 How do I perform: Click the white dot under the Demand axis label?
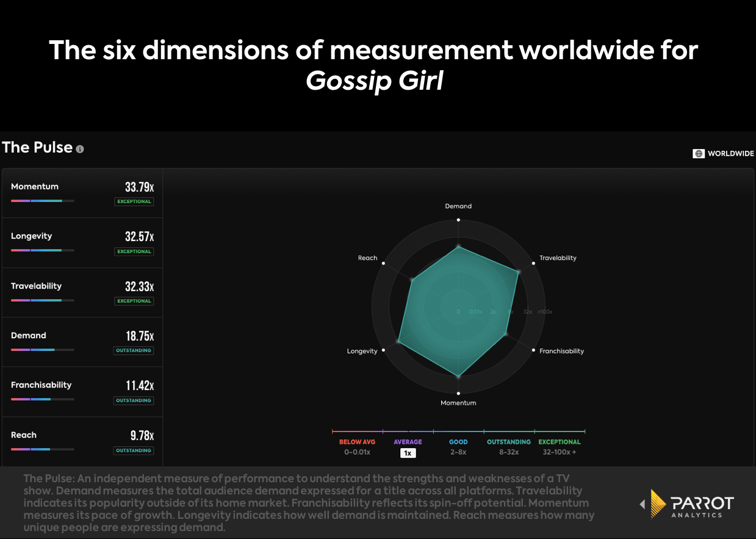pyautogui.click(x=458, y=220)
